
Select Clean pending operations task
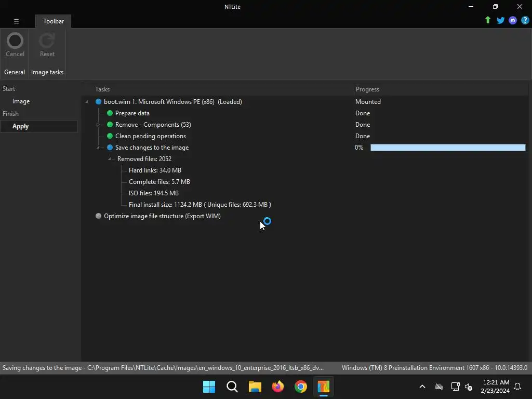[151, 136]
